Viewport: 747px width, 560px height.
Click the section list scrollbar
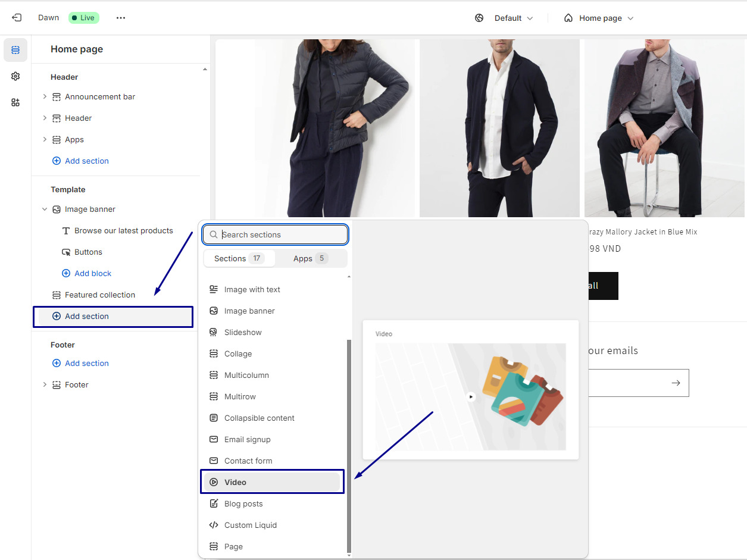[x=349, y=446]
